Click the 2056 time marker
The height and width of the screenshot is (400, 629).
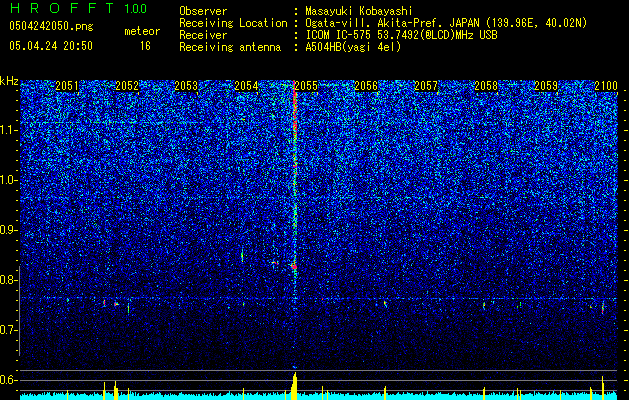tap(366, 86)
